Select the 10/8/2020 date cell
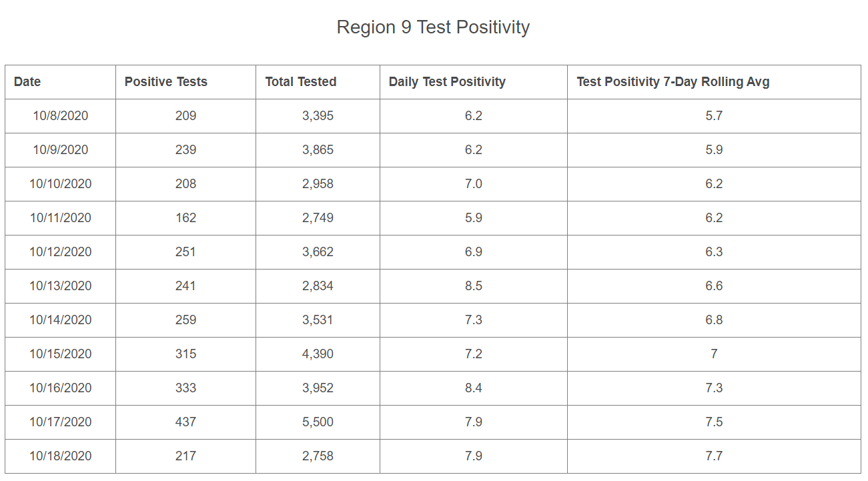The height and width of the screenshot is (481, 868). tap(61, 116)
